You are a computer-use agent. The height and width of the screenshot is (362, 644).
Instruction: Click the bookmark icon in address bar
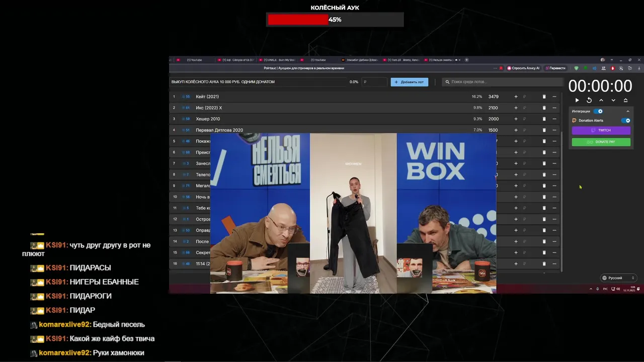[501, 68]
